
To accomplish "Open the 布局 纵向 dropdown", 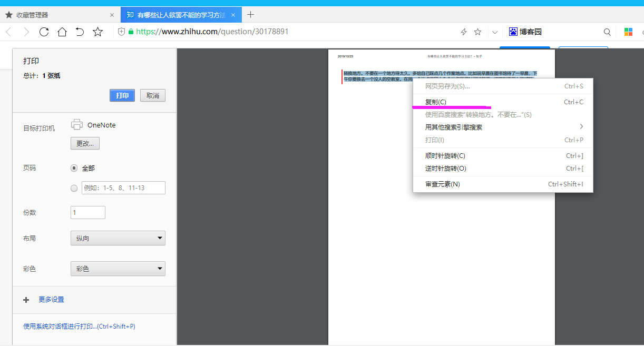I will (x=118, y=238).
